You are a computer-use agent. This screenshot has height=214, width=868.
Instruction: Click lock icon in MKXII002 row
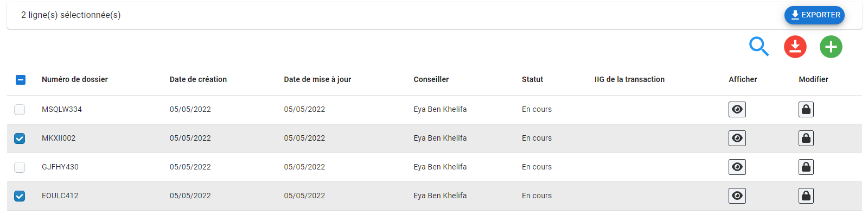[x=806, y=138]
